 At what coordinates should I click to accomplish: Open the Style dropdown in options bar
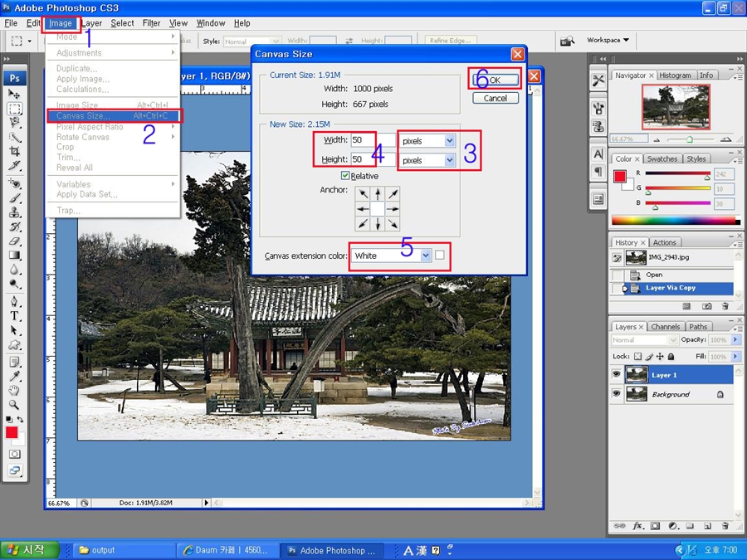click(252, 41)
